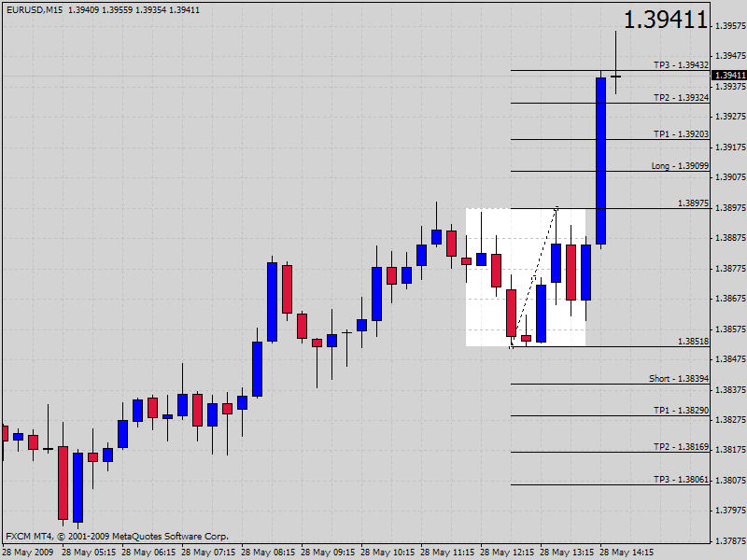Click the TP1 - 1.39203 upper level label

click(681, 134)
